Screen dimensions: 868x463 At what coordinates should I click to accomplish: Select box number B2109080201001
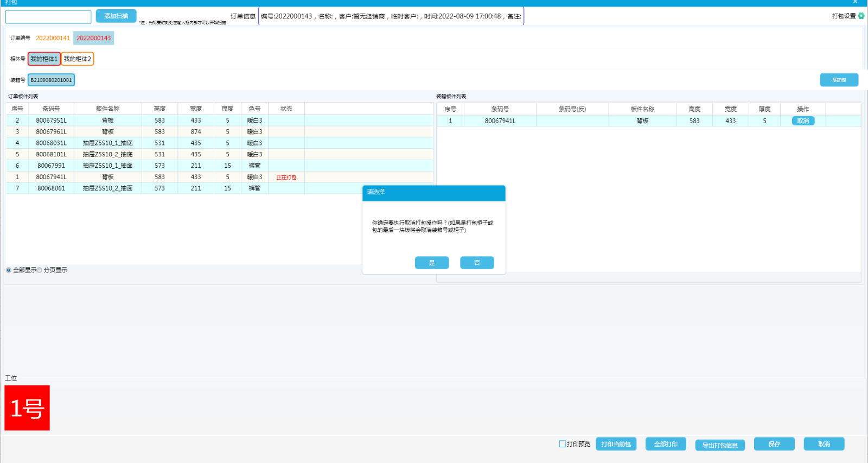click(x=51, y=80)
